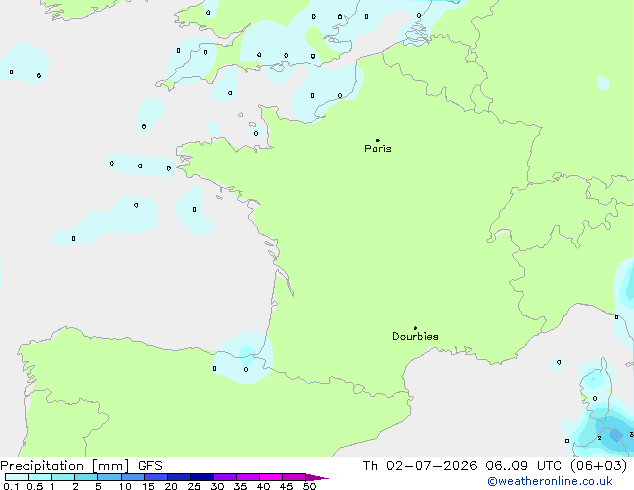Select the Dourbies location dot marker

(415, 328)
